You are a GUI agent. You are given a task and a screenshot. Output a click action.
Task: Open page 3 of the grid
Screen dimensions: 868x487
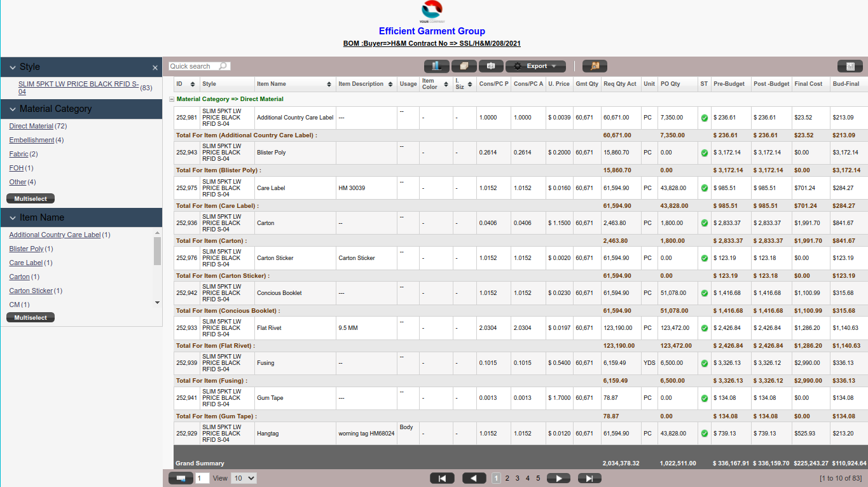pyautogui.click(x=517, y=478)
